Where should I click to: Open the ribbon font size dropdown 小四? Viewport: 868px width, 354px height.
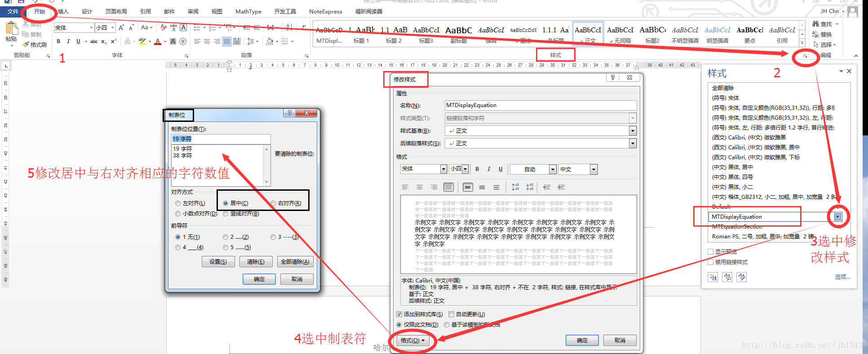point(112,28)
